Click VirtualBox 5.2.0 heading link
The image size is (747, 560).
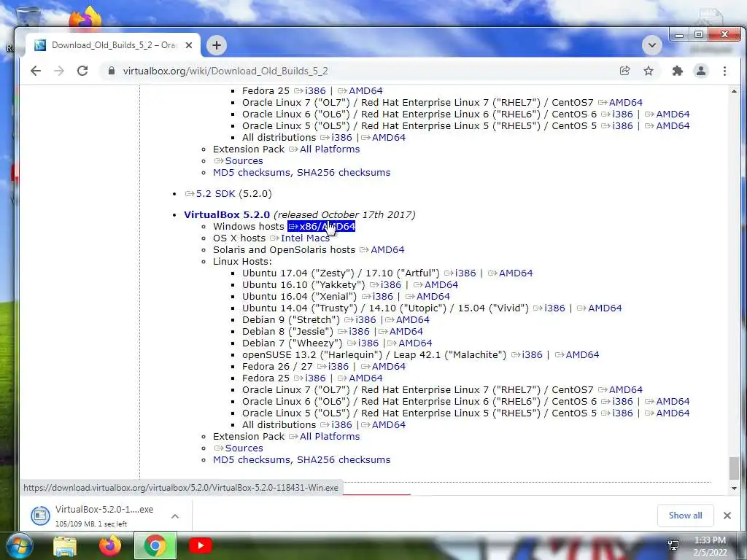click(x=227, y=215)
